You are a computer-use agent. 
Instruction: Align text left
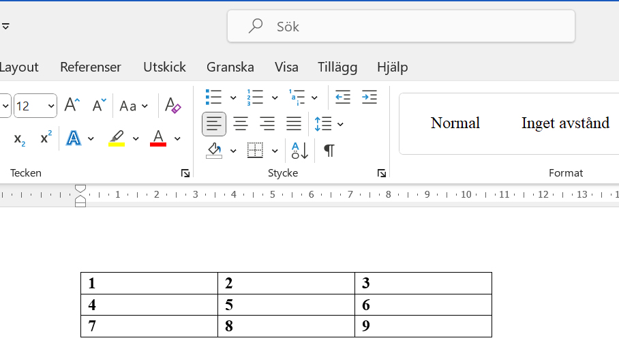[x=214, y=124]
